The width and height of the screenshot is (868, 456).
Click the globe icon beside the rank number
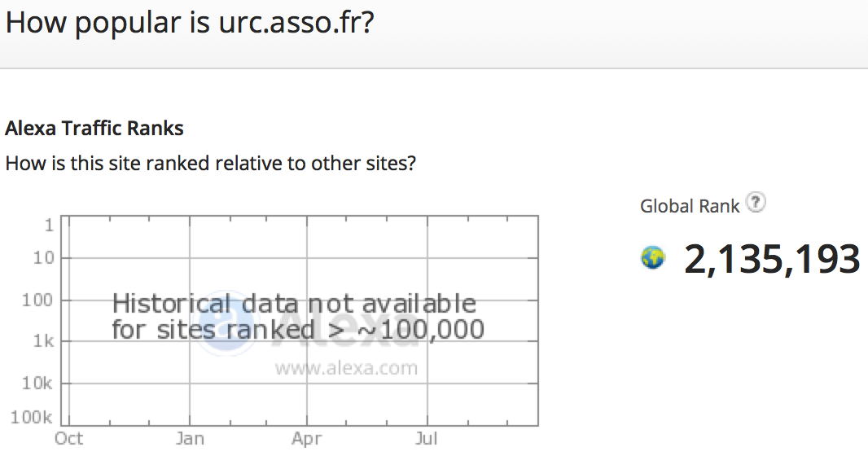[653, 258]
